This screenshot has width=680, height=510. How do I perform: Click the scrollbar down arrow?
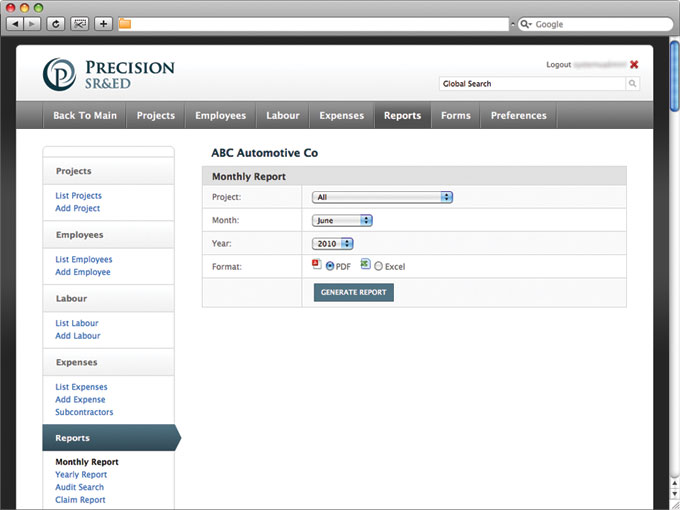coord(674,494)
